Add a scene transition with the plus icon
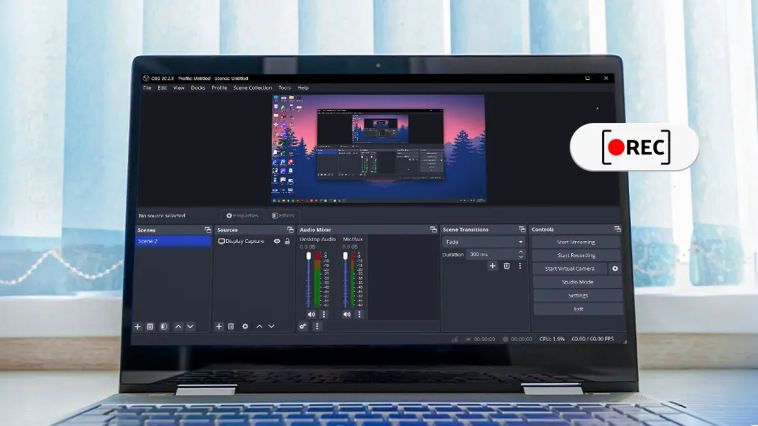 [492, 266]
